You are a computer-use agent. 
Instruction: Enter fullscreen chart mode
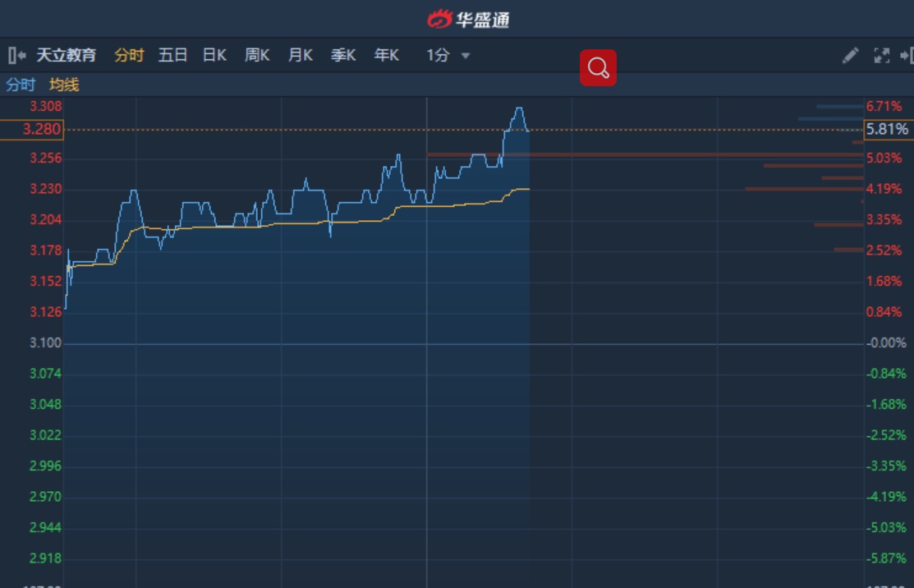tap(881, 55)
